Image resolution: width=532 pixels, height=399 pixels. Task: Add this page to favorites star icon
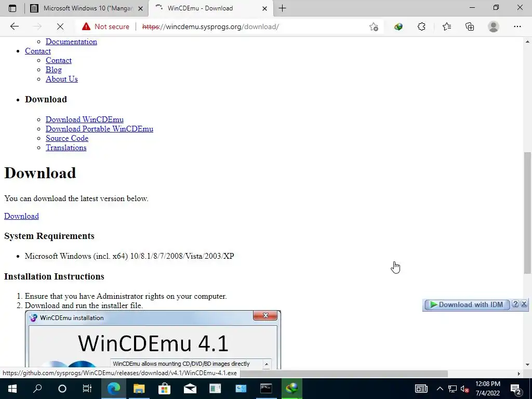coord(374,26)
